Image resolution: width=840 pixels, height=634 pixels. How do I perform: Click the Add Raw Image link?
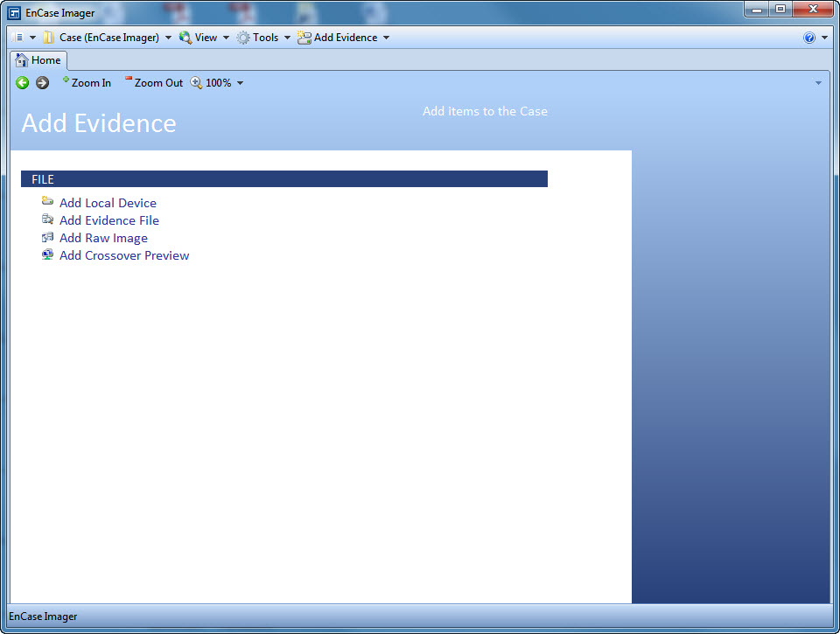pos(103,238)
